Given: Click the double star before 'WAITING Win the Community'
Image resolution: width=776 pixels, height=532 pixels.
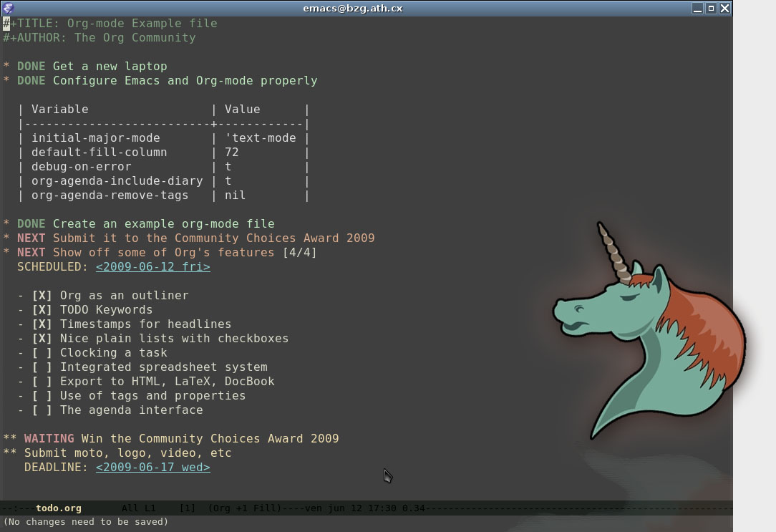Looking at the screenshot, I should click(10, 438).
